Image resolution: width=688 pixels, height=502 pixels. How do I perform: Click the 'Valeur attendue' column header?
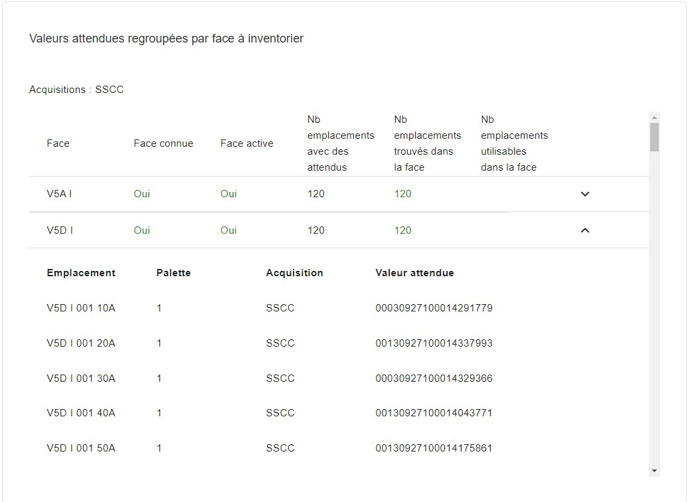click(x=414, y=273)
